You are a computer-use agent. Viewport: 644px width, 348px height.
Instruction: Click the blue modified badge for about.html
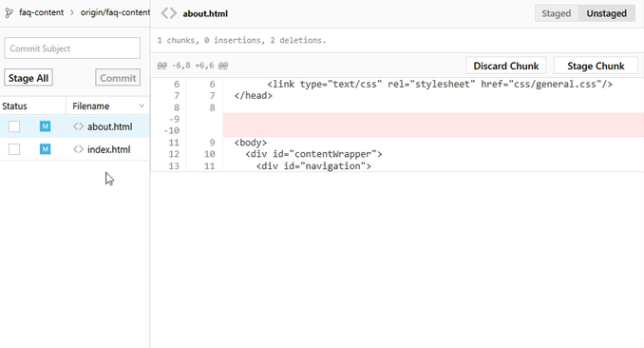coord(46,126)
